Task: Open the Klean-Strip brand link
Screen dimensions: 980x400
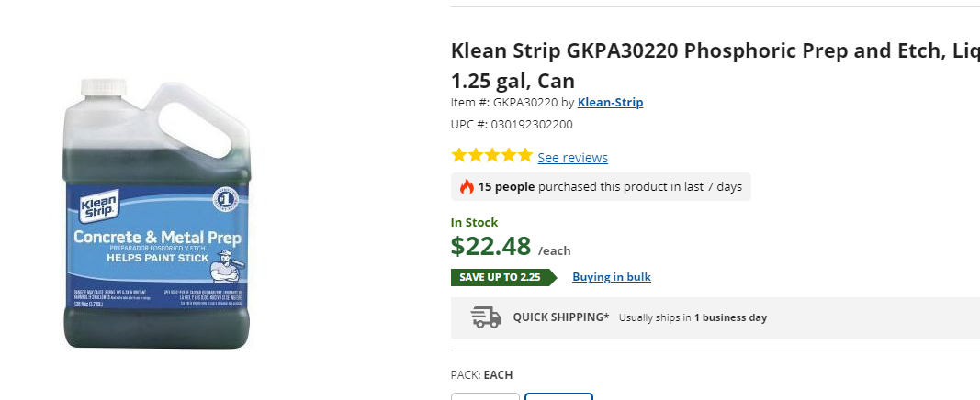Action: pos(610,102)
